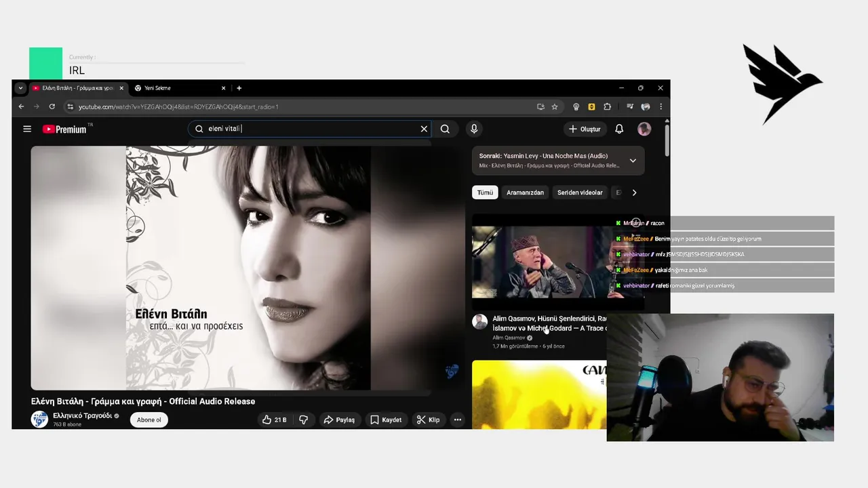Open the Alim Qasımov video title
Viewport: 868px width, 488px height.
549,323
